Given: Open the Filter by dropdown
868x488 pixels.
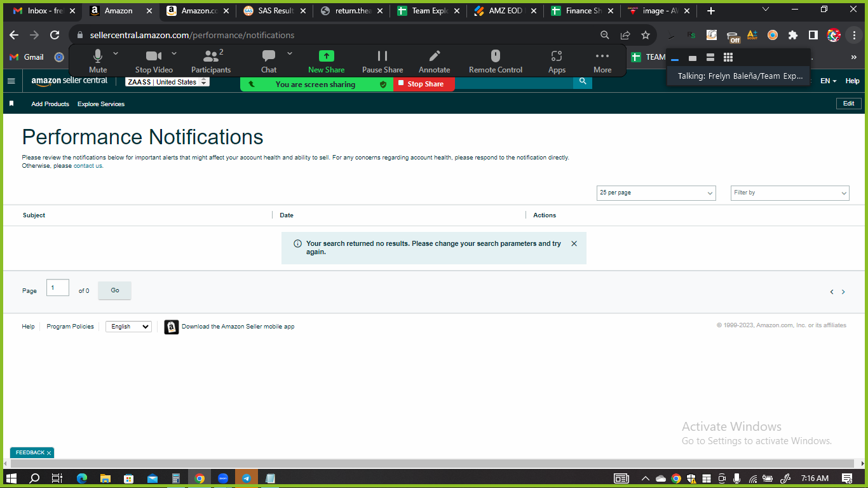Looking at the screenshot, I should 790,193.
